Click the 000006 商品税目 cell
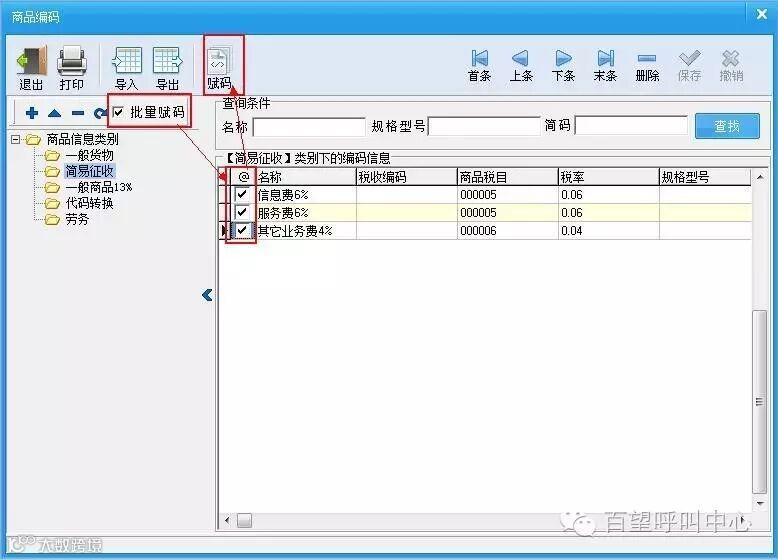Image resolution: width=778 pixels, height=560 pixels. pyautogui.click(x=508, y=231)
